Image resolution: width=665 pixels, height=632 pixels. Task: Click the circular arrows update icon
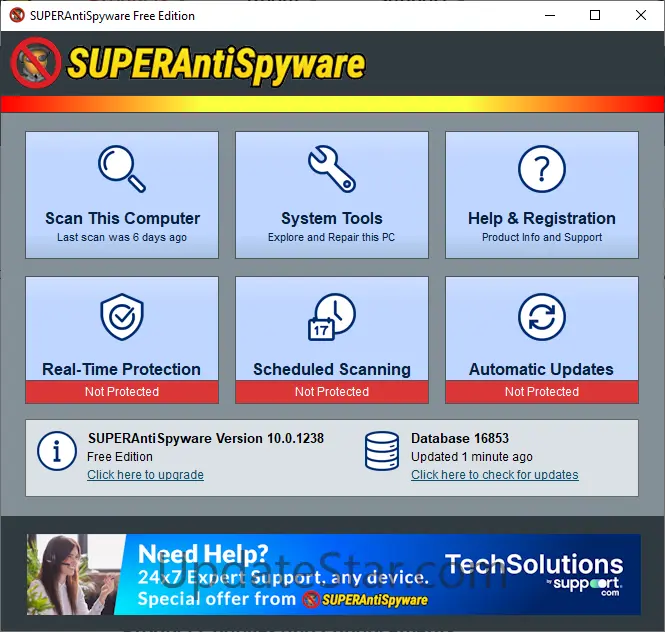pos(542,316)
